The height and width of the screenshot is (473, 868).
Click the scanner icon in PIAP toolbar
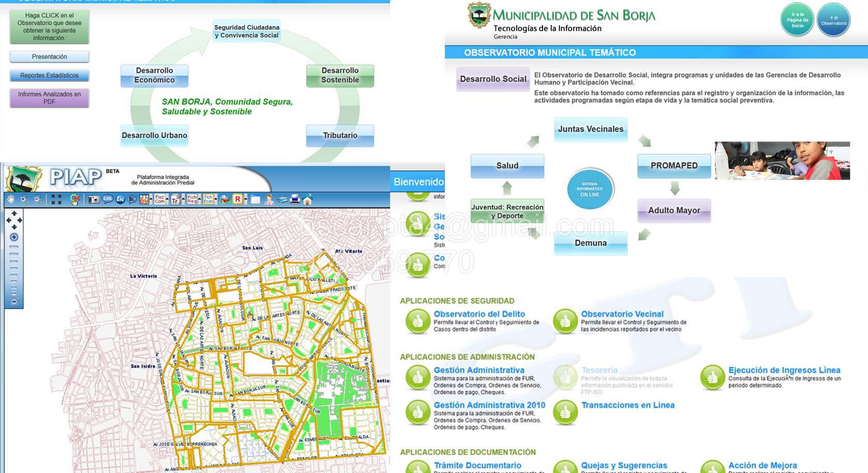pos(282,200)
